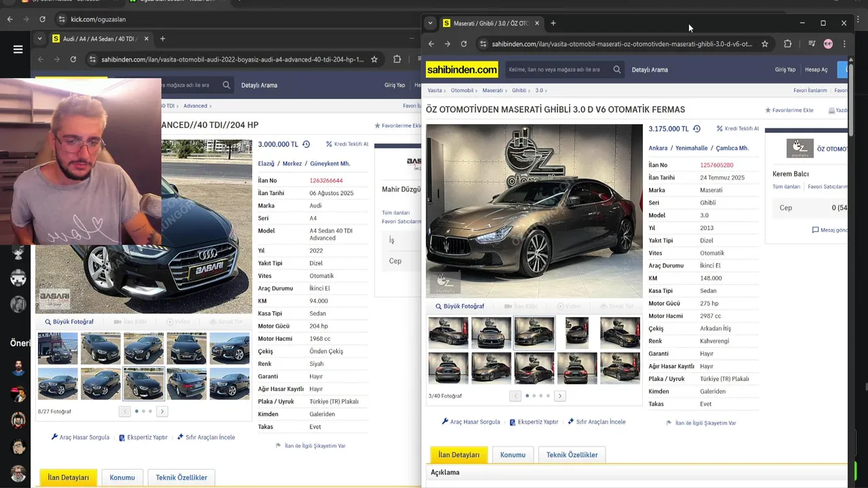Reload the Maserati listing page

pos(464,44)
